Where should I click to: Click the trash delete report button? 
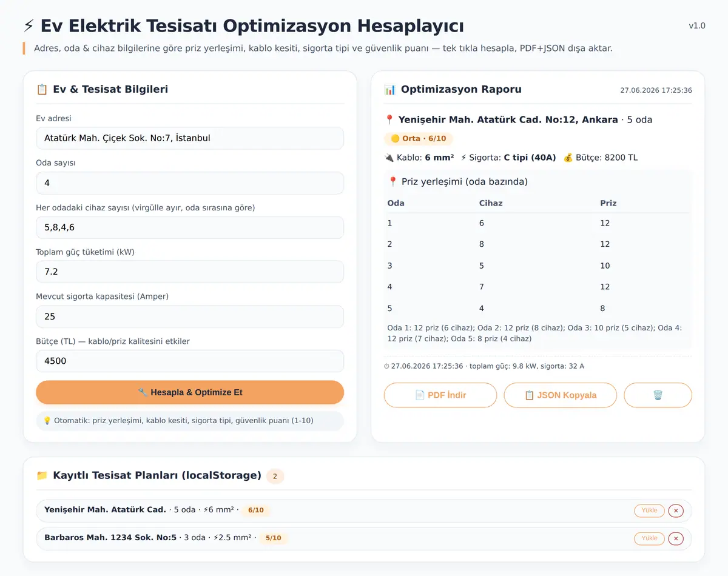[658, 395]
